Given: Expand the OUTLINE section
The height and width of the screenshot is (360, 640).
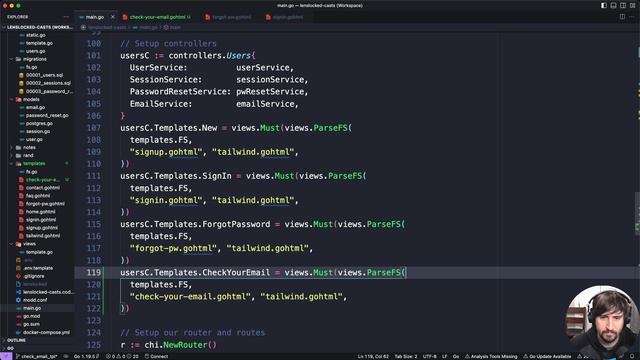Looking at the screenshot, I should 16,340.
